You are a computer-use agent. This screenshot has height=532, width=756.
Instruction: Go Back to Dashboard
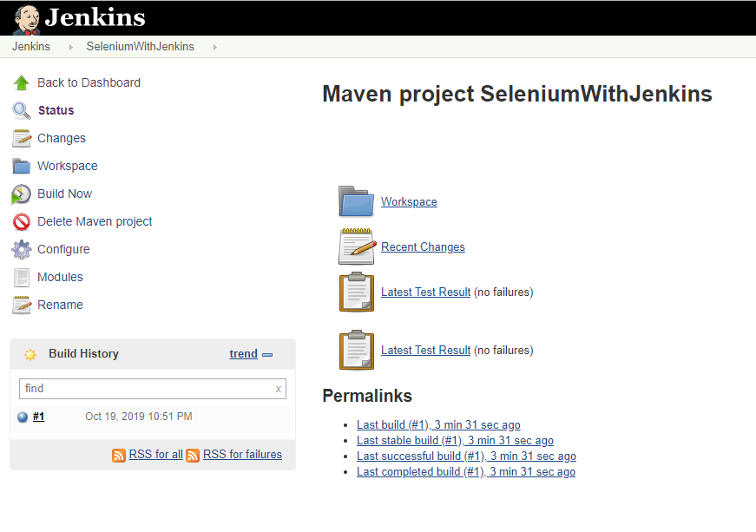coord(89,83)
